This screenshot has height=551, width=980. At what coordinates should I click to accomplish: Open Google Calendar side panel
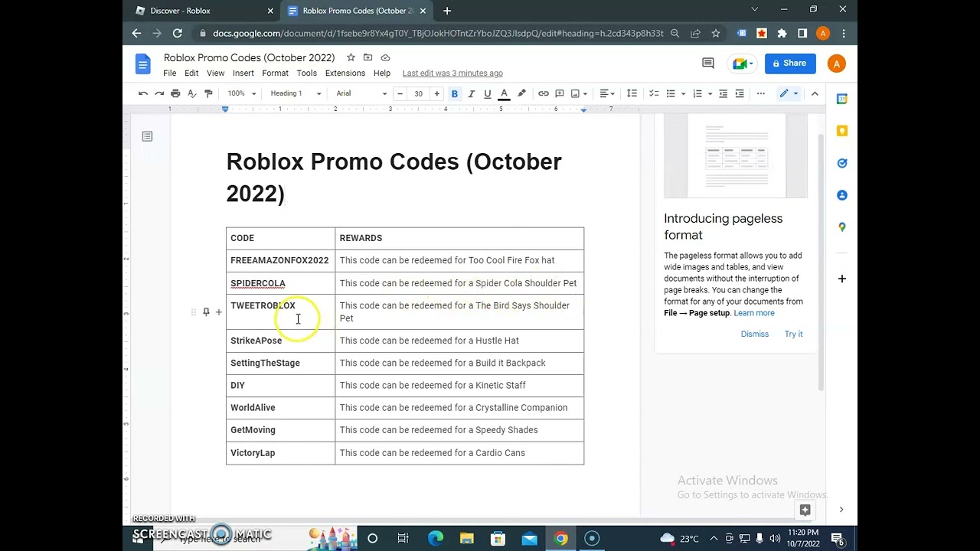point(842,99)
